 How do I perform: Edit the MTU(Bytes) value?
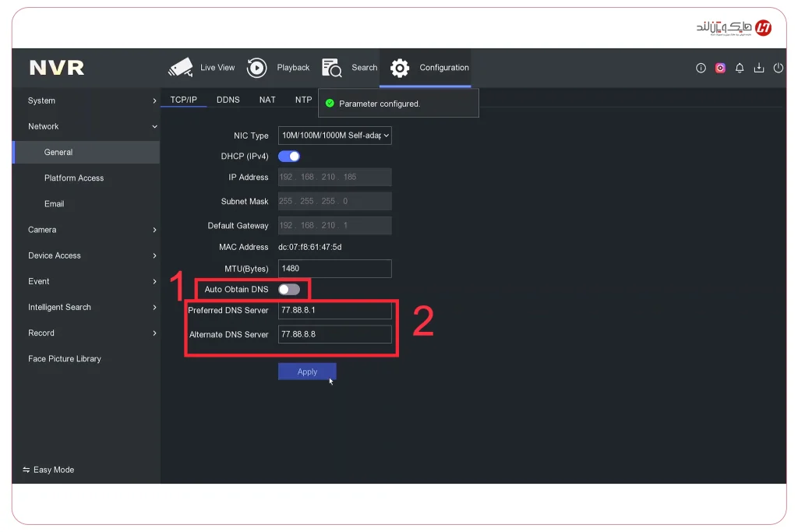click(x=334, y=268)
